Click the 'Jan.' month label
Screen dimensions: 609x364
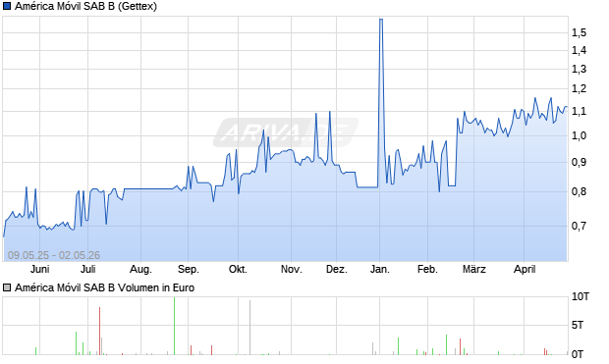(x=380, y=269)
